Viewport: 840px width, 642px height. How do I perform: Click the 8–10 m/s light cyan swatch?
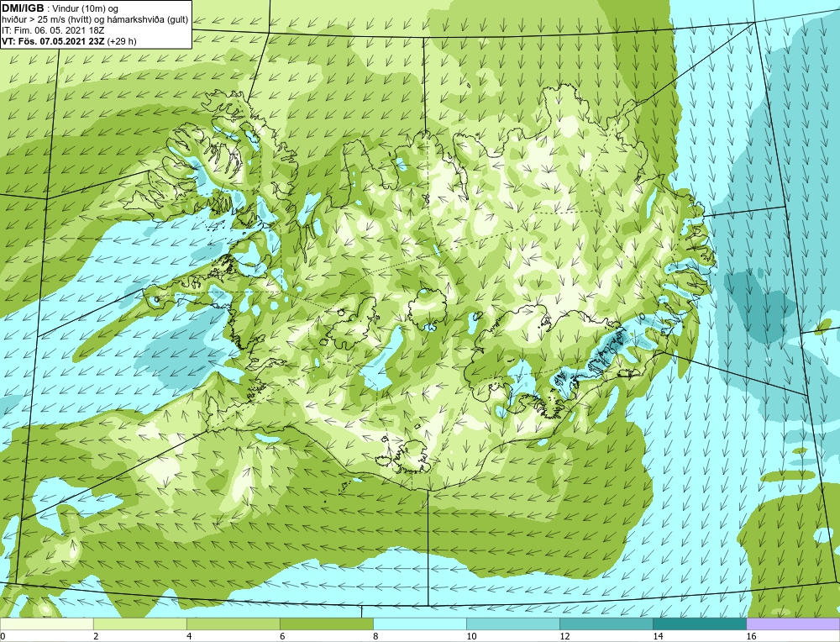click(419, 624)
